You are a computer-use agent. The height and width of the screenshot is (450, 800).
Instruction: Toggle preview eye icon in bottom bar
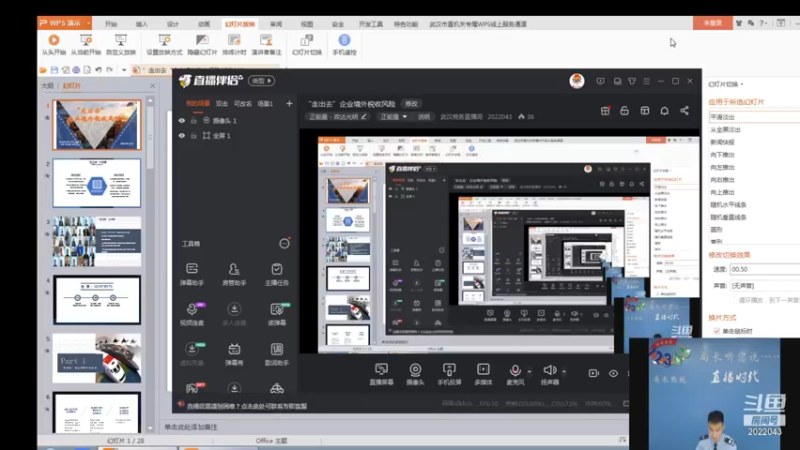pyautogui.click(x=613, y=373)
